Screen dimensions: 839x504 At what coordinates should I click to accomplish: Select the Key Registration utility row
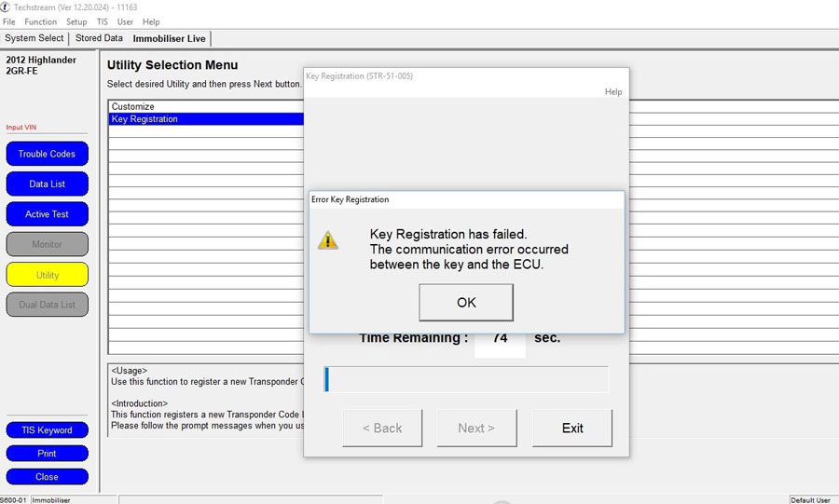point(206,119)
